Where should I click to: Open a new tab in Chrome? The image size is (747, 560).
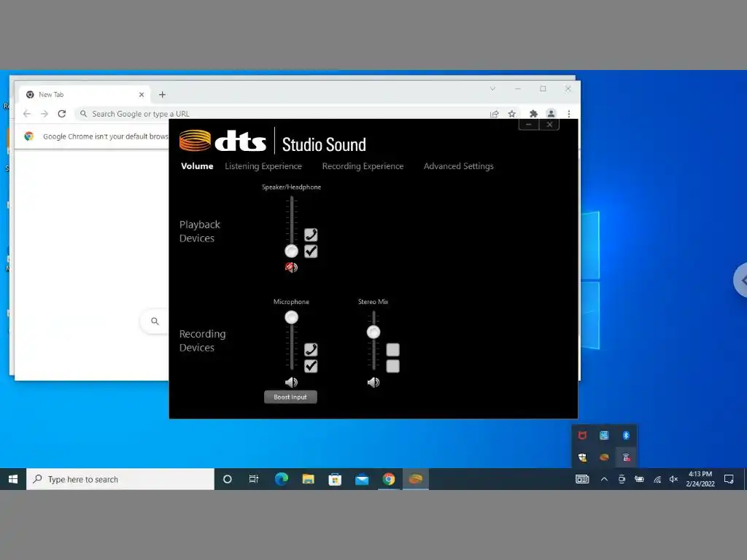pos(162,95)
